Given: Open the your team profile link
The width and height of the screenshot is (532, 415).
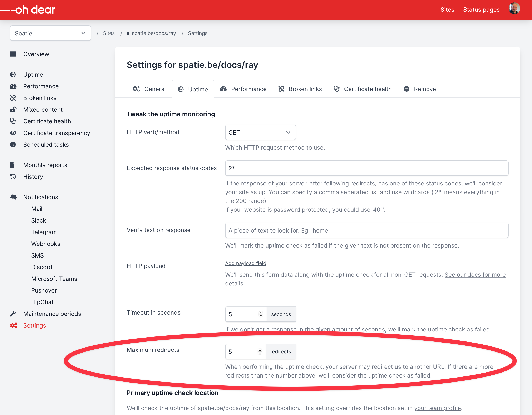Looking at the screenshot, I should pyautogui.click(x=438, y=408).
